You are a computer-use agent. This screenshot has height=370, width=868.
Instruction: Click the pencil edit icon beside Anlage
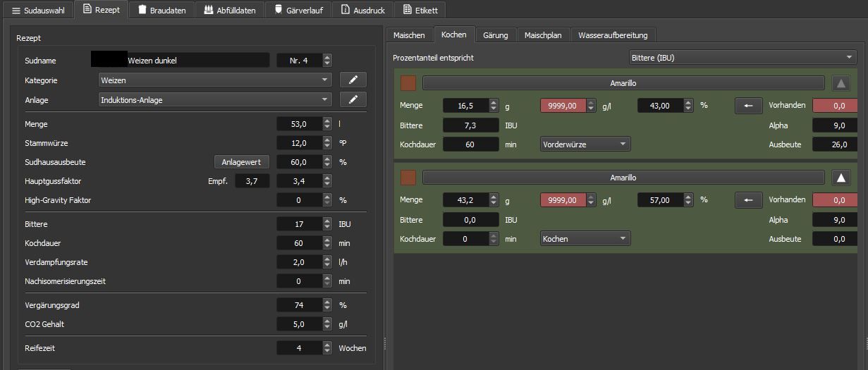pyautogui.click(x=353, y=100)
